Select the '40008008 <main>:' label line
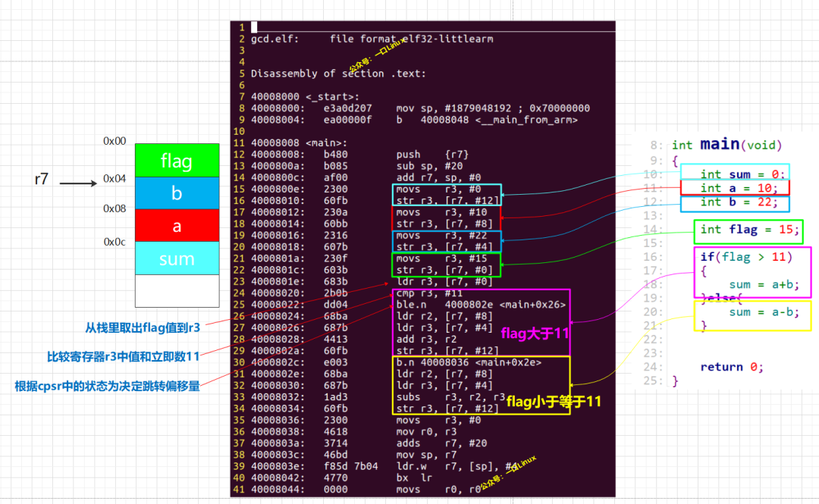819x504 pixels. click(x=299, y=142)
